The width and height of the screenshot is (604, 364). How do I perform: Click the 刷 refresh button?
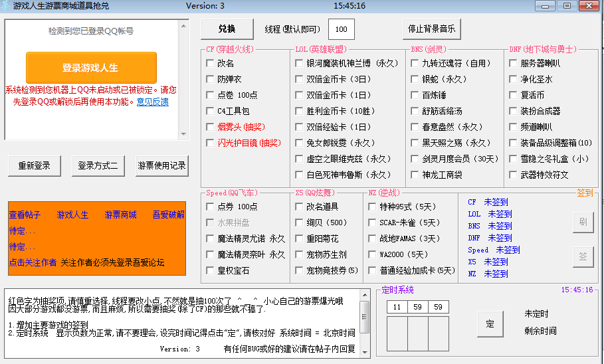point(583,222)
